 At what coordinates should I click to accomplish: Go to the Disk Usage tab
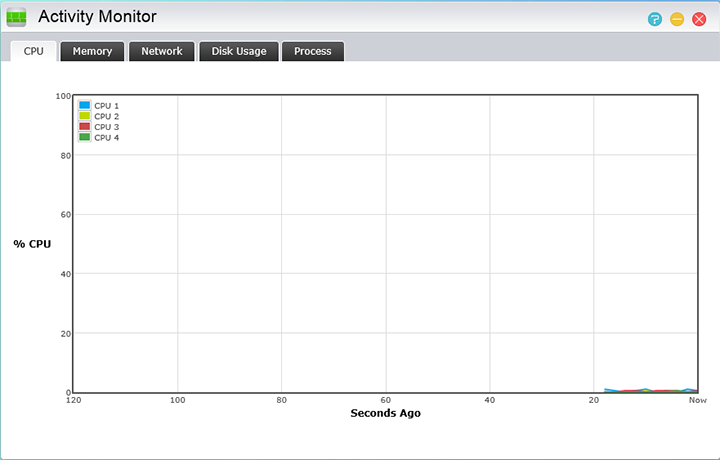(x=239, y=51)
